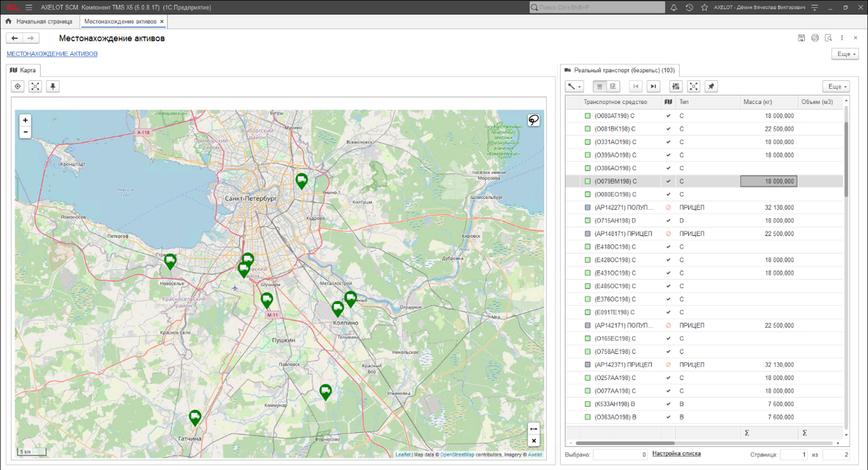Open the vertical dots form menu
This screenshot has height=470, width=868.
pos(842,38)
